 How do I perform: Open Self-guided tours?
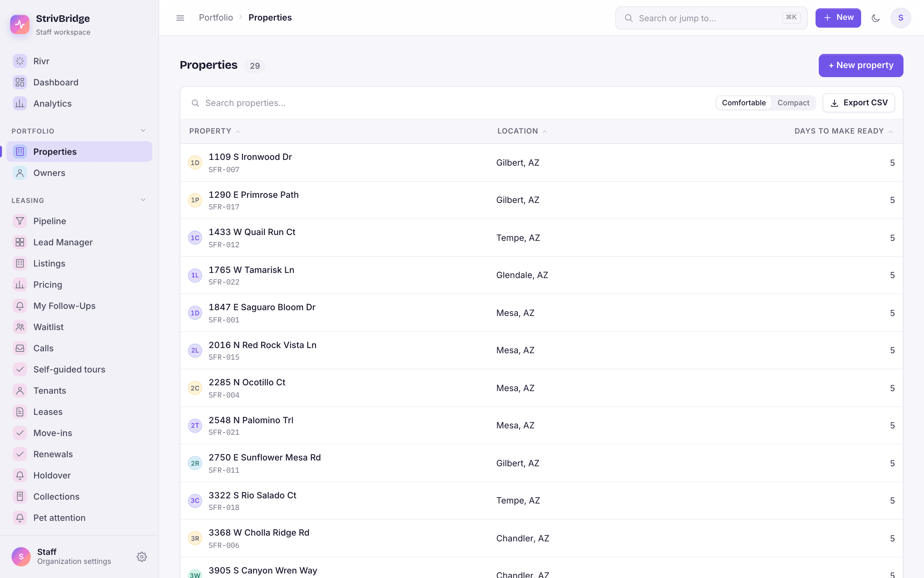tap(79, 369)
